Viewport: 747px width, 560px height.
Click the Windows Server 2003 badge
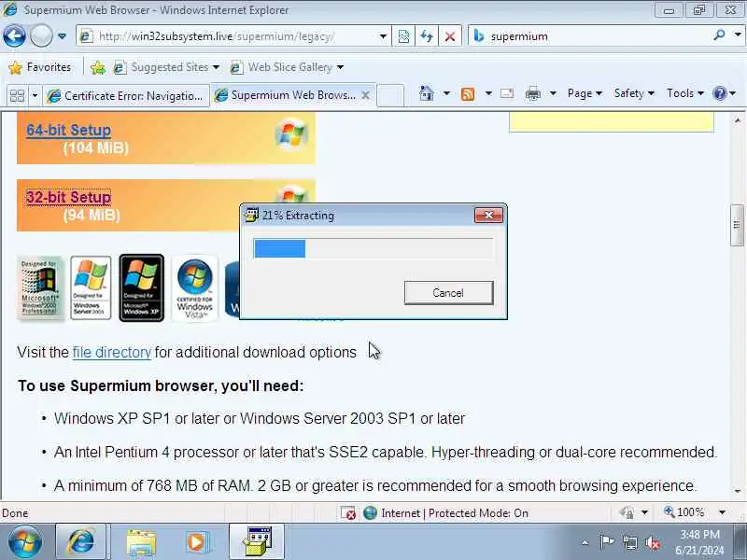(91, 287)
